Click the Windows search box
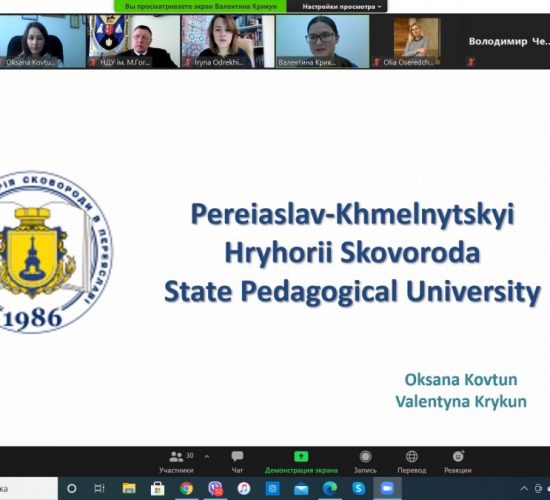550x500 pixels. (x=29, y=488)
